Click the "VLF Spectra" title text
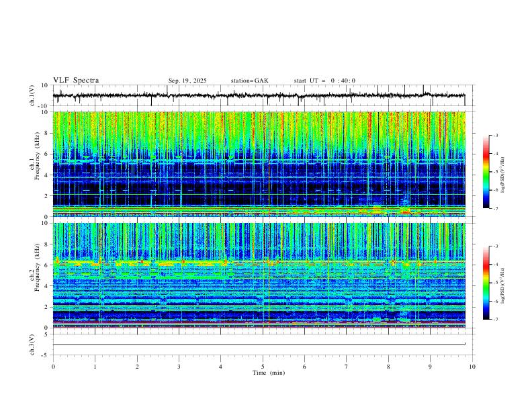Image resolution: width=532 pixels, height=411 pixels. click(x=76, y=81)
